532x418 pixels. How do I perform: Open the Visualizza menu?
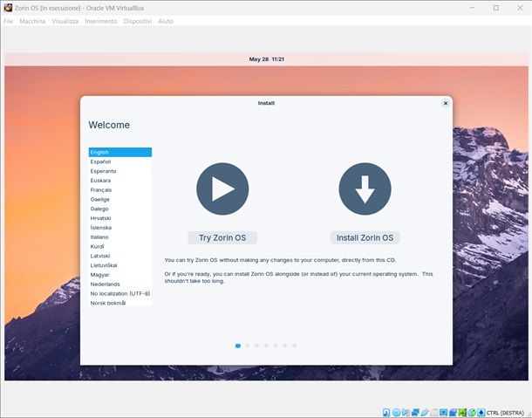tap(65, 21)
